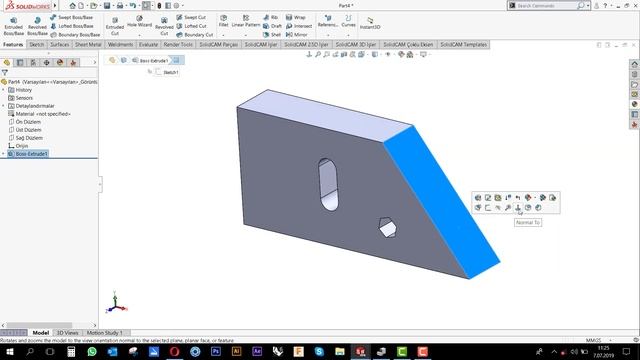Open the DimXpertManager panel tab
The height and width of the screenshot is (360, 640).
click(x=47, y=62)
